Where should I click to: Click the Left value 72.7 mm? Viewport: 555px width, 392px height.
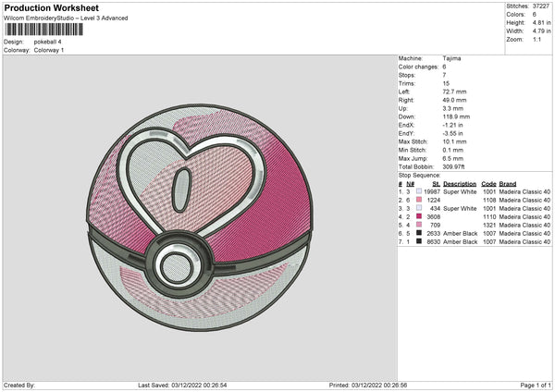pos(454,92)
